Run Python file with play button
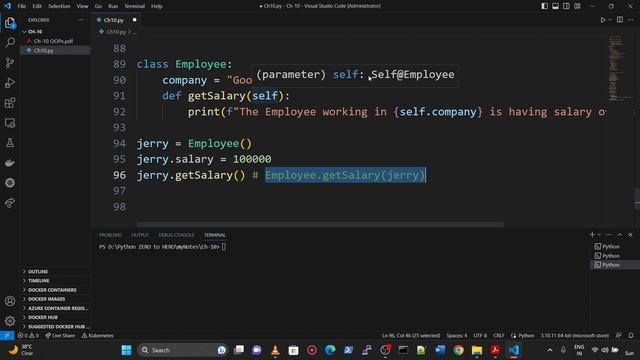This screenshot has height=360, width=640. (x=602, y=20)
